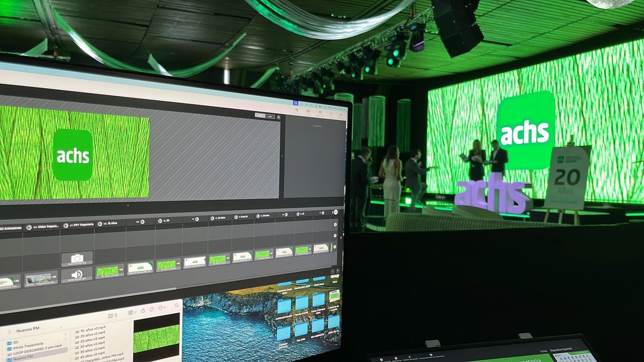Switch to the Light view tab

[x=270, y=116]
